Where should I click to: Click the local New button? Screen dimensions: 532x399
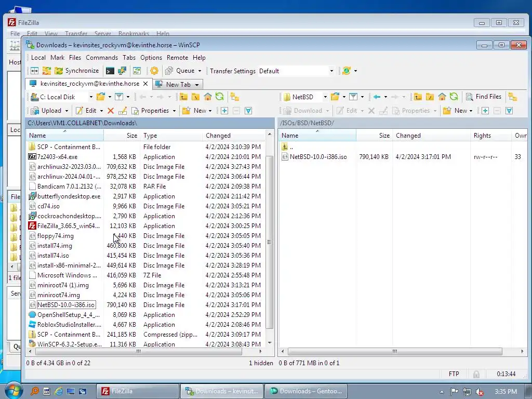[194, 111]
